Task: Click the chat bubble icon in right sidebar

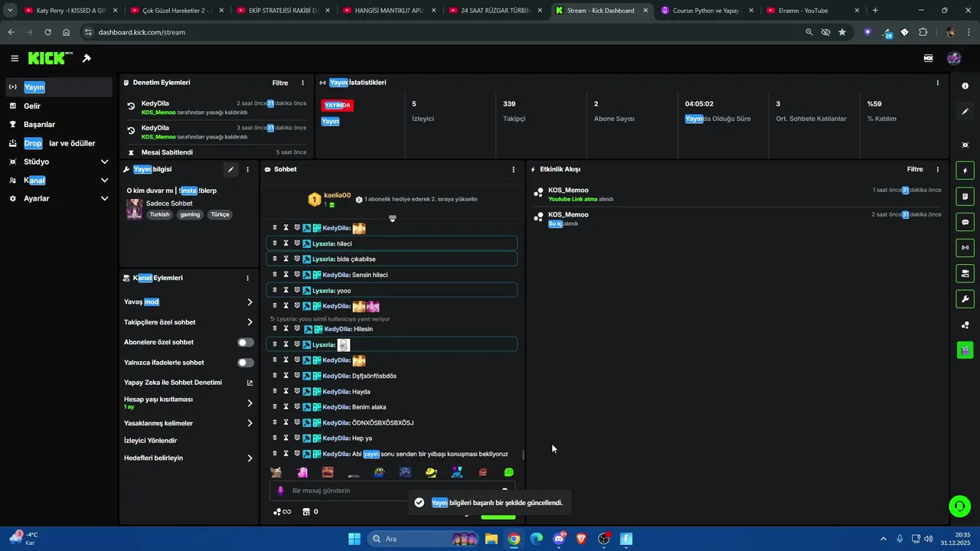Action: tap(965, 222)
